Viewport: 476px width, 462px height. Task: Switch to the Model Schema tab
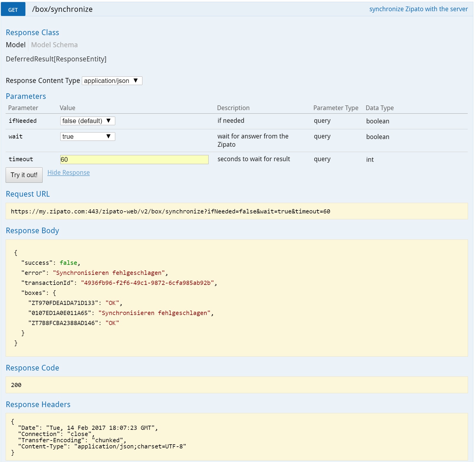point(54,45)
